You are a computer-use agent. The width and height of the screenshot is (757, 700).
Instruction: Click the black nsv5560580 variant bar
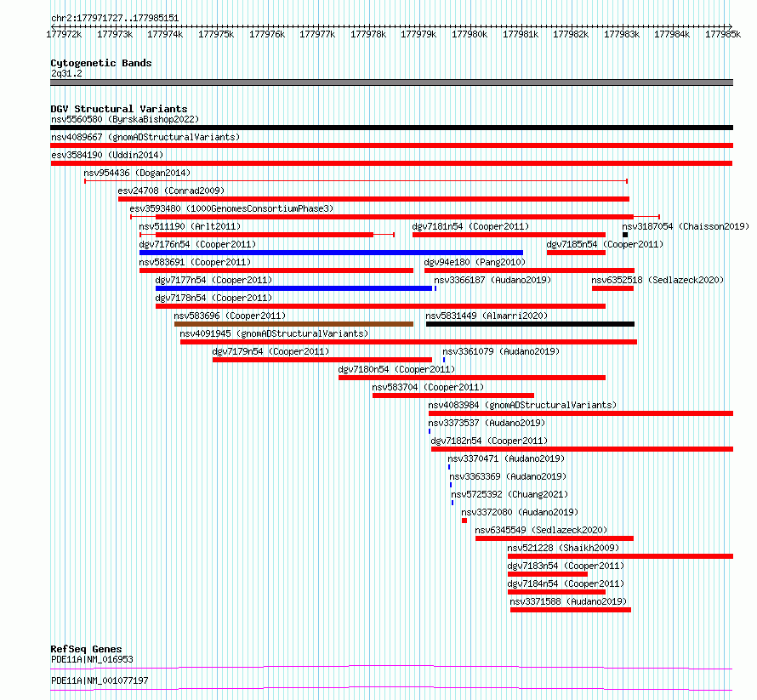[391, 128]
